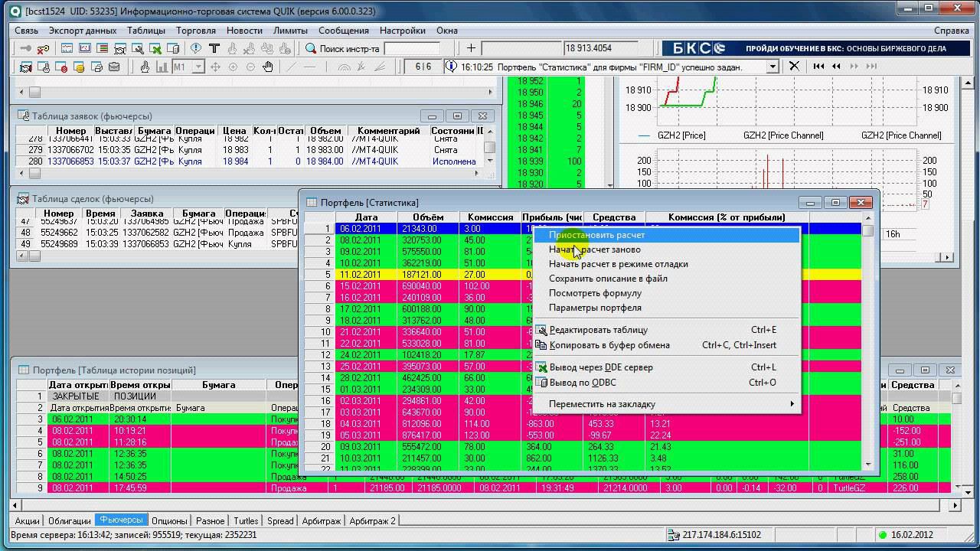This screenshot has height=551, width=980.
Task: Click the instrument search input field
Action: [412, 48]
